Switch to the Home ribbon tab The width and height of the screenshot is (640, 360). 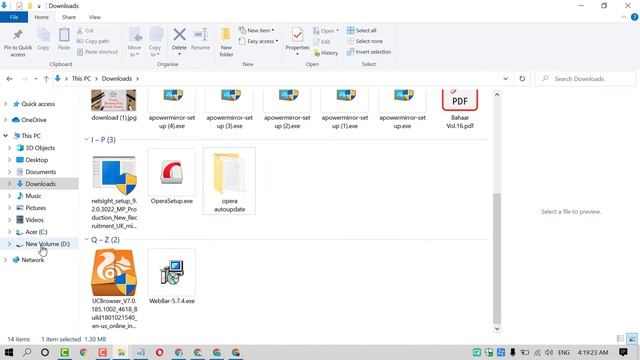[41, 17]
